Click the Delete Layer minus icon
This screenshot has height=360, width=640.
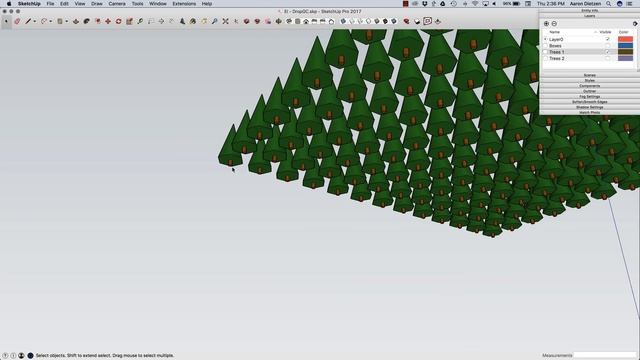click(554, 24)
